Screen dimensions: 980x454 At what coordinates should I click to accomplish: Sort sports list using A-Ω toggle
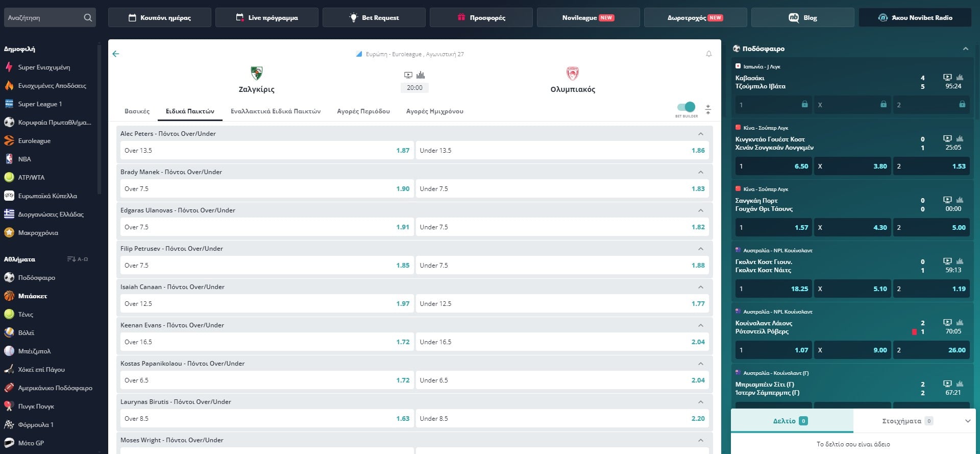[x=78, y=259]
